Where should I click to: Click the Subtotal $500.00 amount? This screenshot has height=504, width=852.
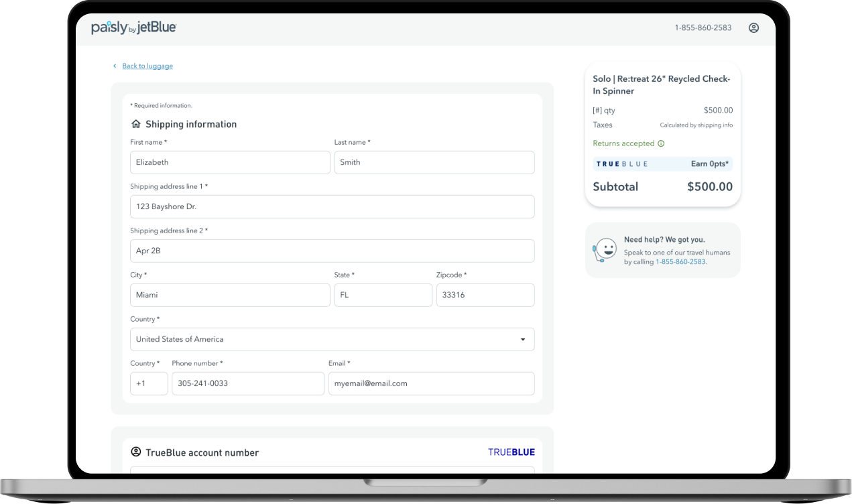pyautogui.click(x=710, y=187)
